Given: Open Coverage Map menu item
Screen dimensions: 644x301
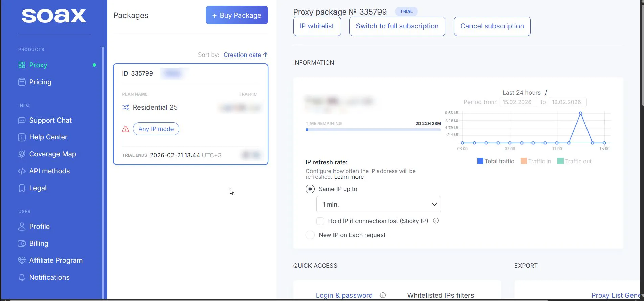Looking at the screenshot, I should tap(53, 154).
